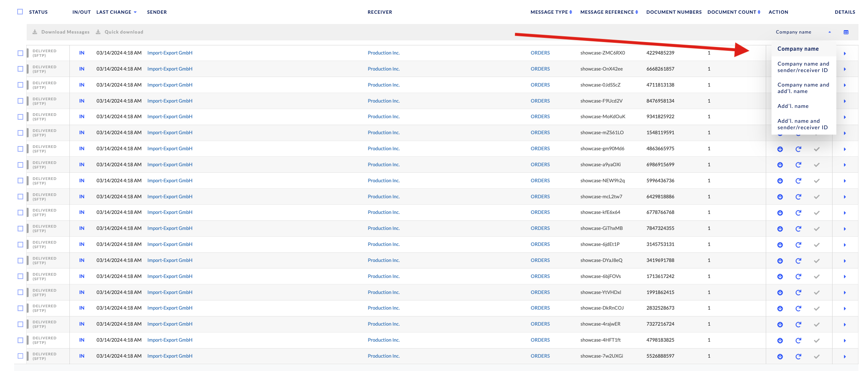Viewport: 868px width, 371px height.
Task: Check the box for the showcase-ZMC6RX0 row
Action: [20, 53]
